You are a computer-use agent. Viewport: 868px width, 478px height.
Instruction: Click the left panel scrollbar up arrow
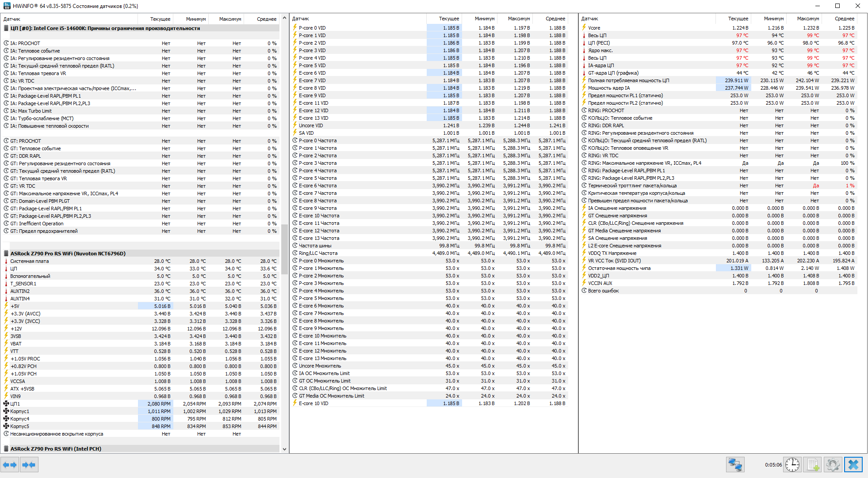(284, 19)
